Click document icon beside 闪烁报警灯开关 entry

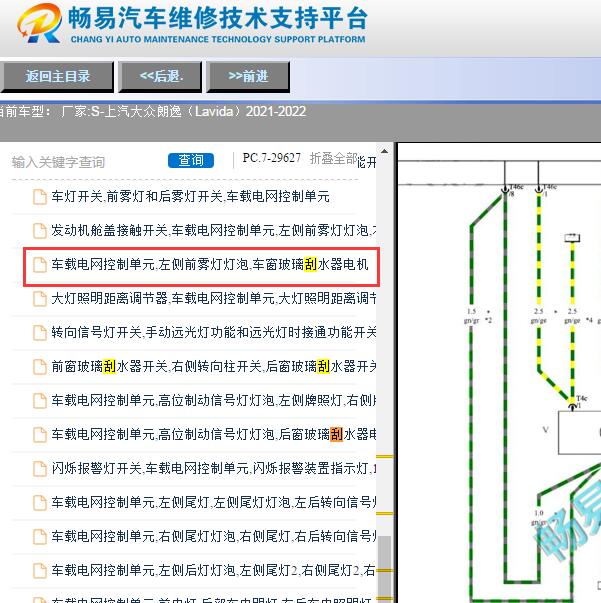[x=40, y=468]
